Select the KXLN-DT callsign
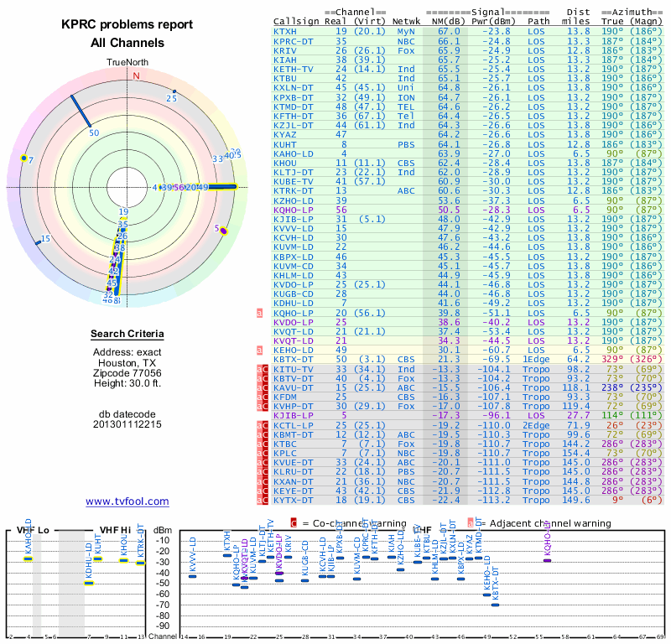The image size is (671, 644). coord(294,88)
